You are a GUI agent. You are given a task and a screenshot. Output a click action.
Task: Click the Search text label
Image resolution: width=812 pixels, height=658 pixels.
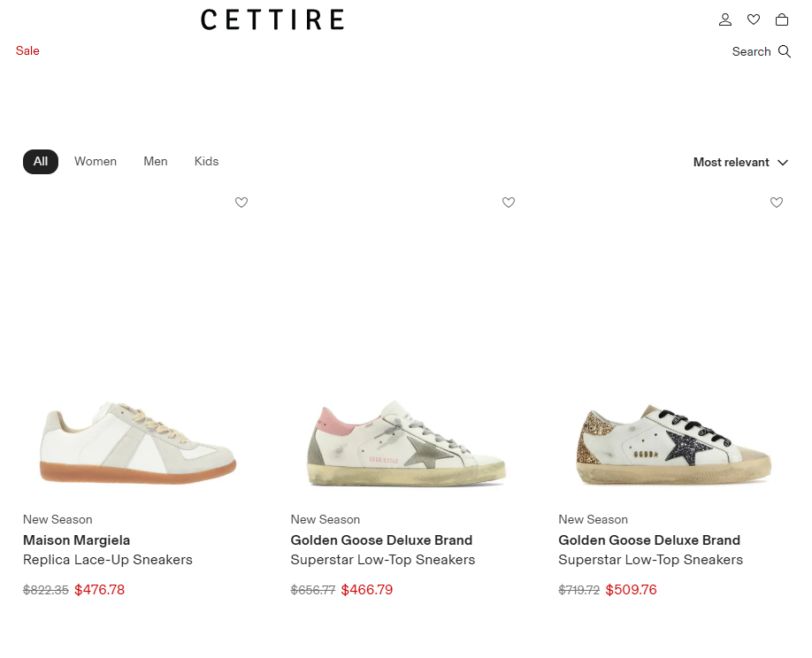tap(751, 51)
